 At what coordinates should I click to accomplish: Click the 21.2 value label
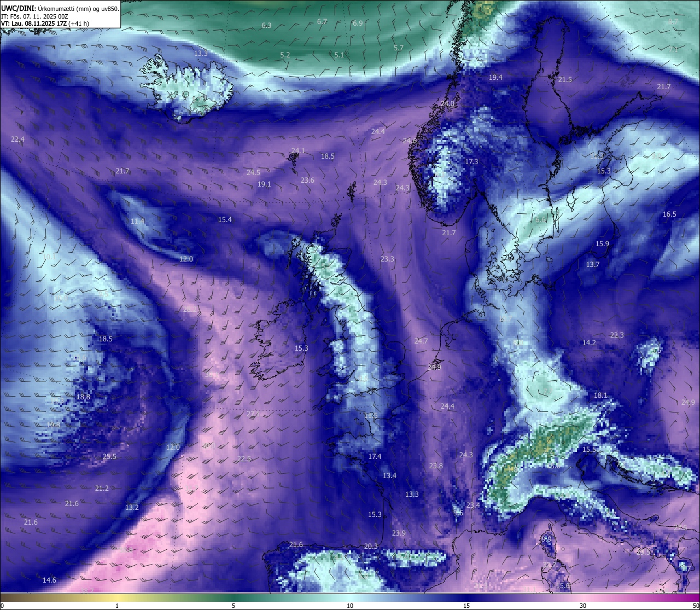tap(102, 489)
